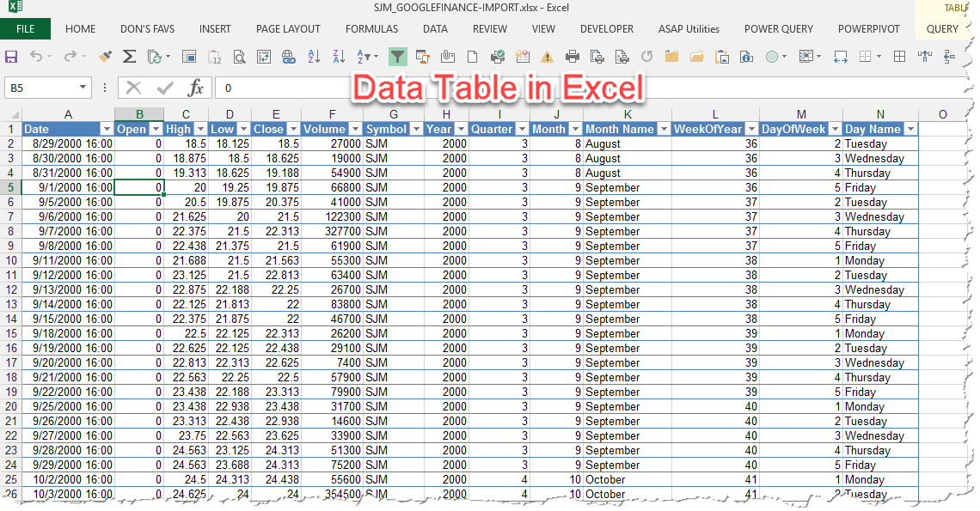Viewport: 980px width, 511px height.
Task: Insert an AutoSum formula
Action: [x=129, y=58]
